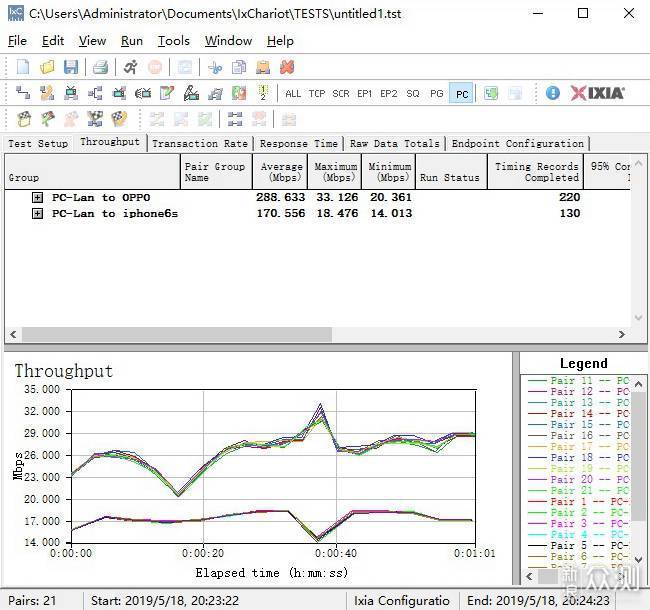Toggle the SQ grouping filter

(x=412, y=94)
